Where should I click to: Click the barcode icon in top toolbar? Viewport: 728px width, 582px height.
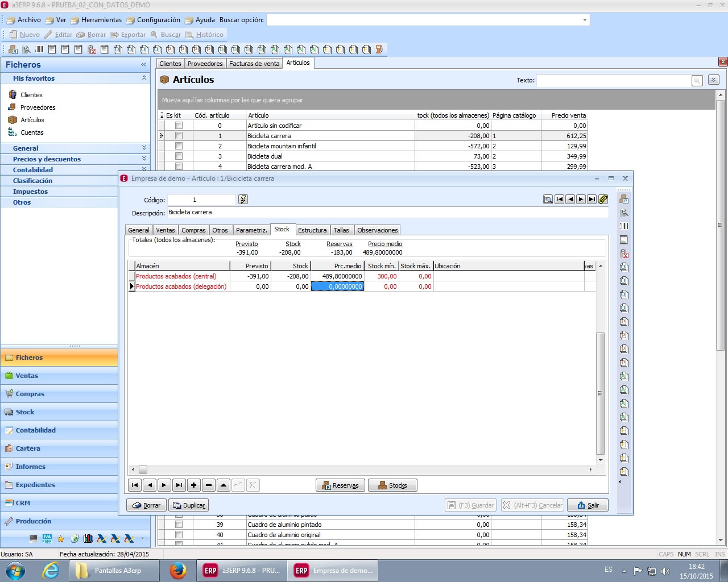39,49
